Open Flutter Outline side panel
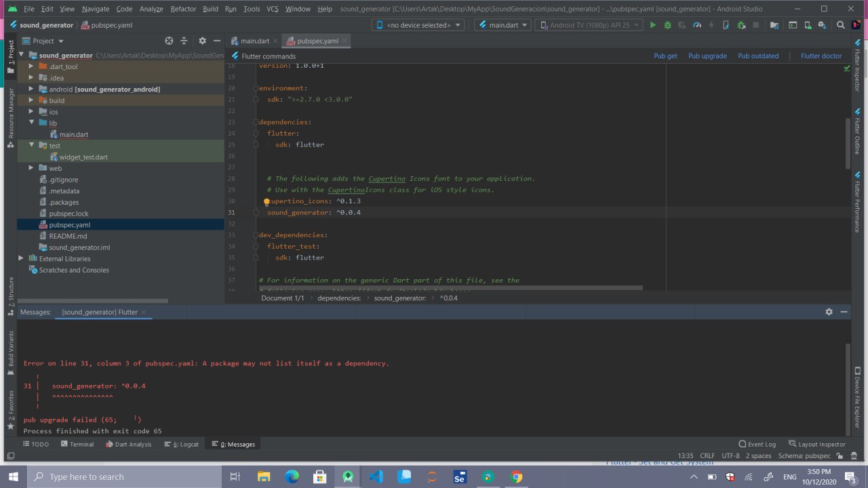The height and width of the screenshot is (488, 868). [858, 131]
